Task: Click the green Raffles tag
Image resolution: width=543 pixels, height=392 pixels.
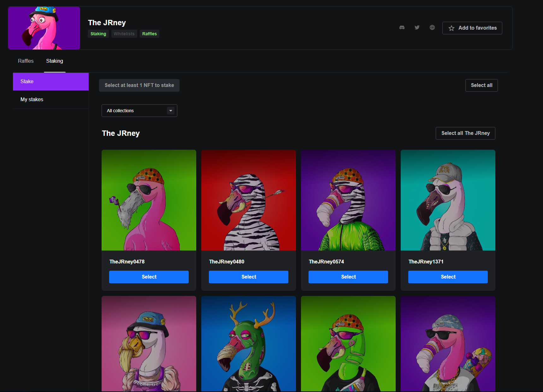Action: (149, 34)
